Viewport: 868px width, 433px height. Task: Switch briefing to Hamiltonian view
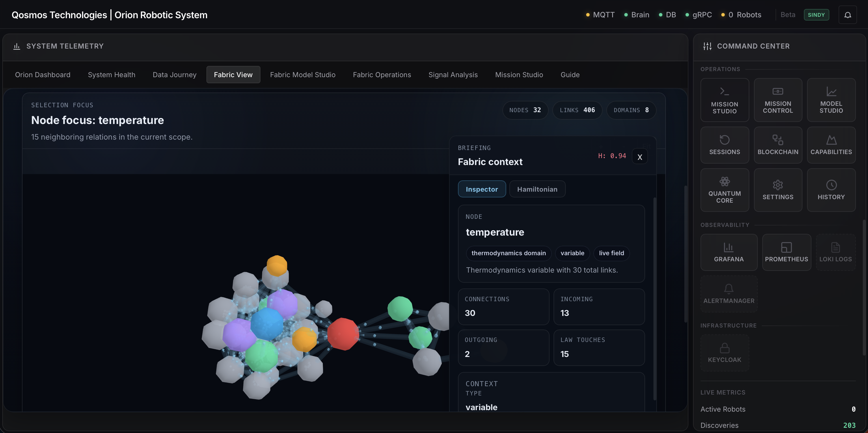[x=537, y=189]
